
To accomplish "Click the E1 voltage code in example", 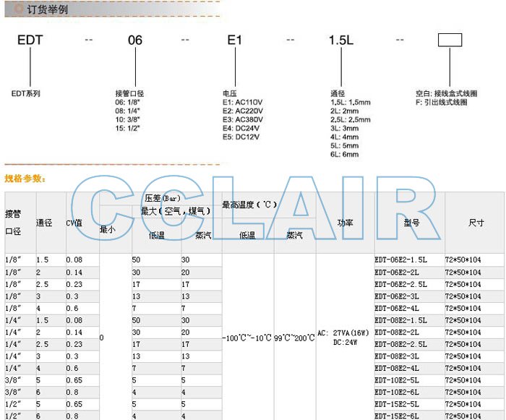I will [x=234, y=40].
